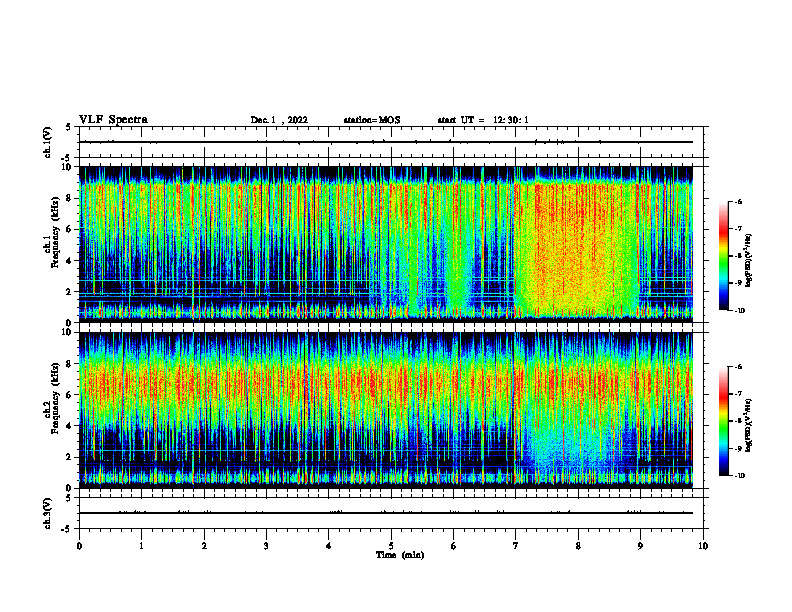Click the "-6" label on ch.2 colorbar
This screenshot has width=792, height=612.
tap(738, 367)
